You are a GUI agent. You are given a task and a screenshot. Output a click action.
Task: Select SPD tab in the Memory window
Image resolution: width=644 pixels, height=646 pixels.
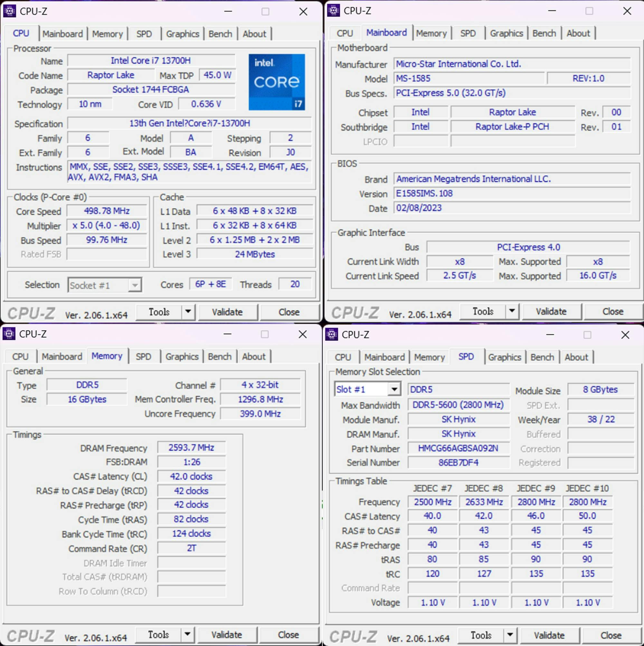[x=143, y=356]
